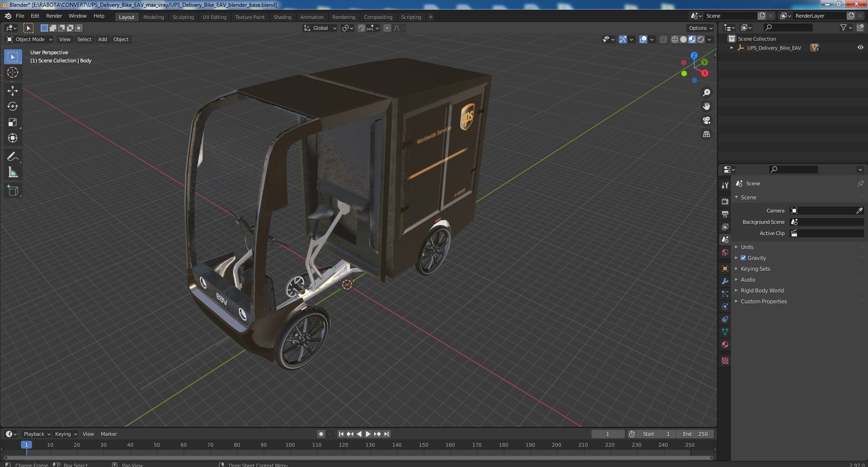This screenshot has height=467, width=868.
Task: Toggle snapping magnet in header
Action: point(361,28)
